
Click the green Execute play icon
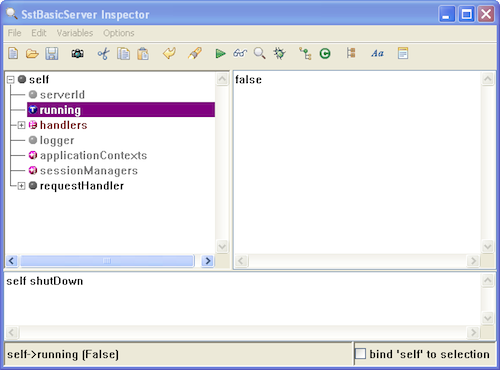220,53
